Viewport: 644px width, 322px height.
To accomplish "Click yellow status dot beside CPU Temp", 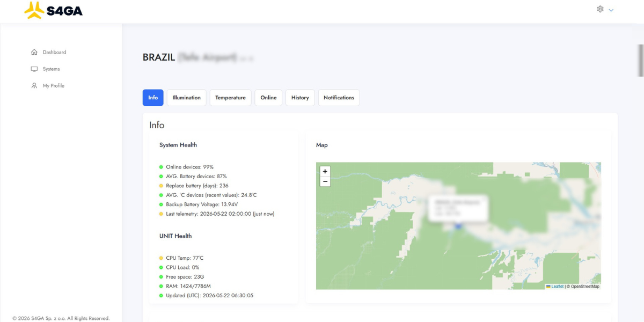I will pyautogui.click(x=161, y=258).
